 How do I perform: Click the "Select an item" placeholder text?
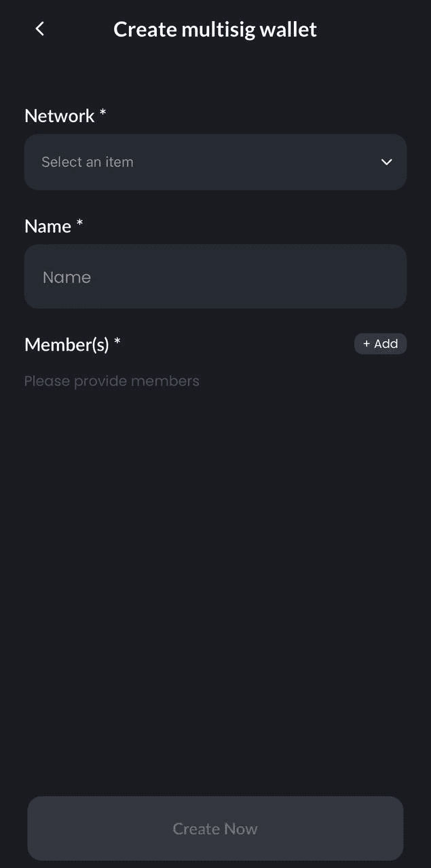[88, 162]
